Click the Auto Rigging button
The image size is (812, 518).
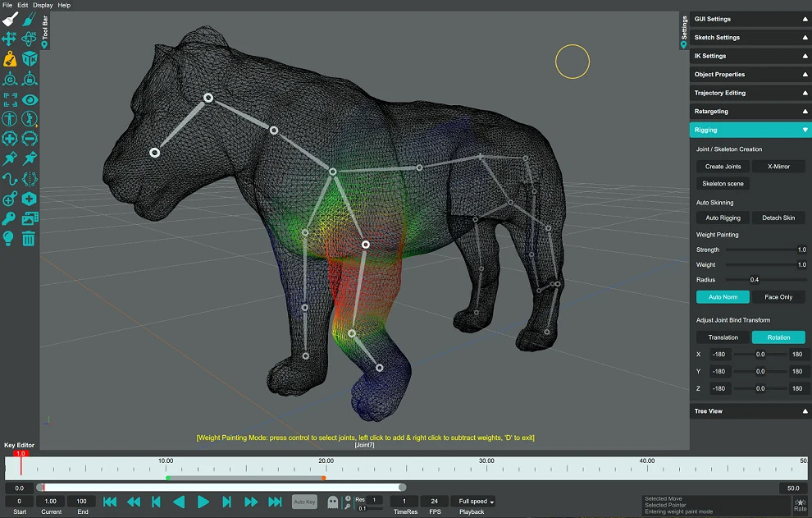(723, 218)
